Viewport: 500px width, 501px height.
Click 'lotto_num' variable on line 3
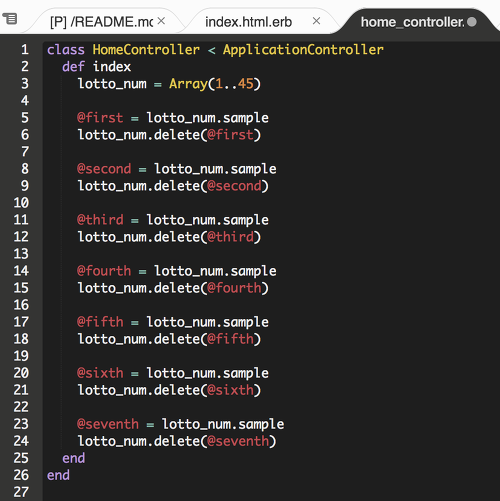pyautogui.click(x=112, y=84)
